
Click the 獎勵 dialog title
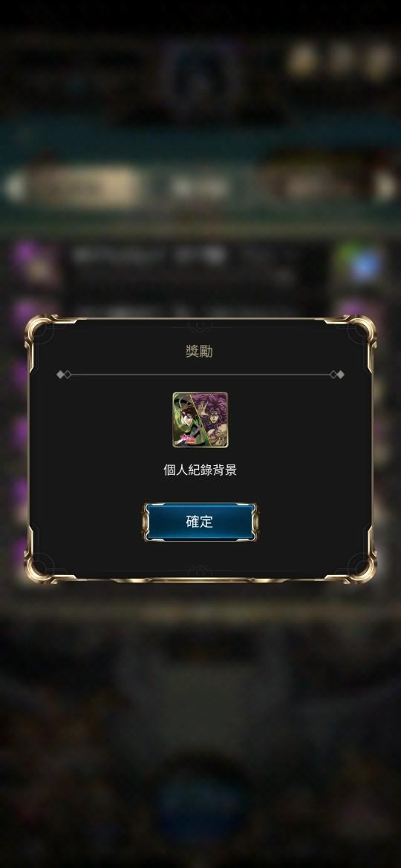[x=200, y=351]
